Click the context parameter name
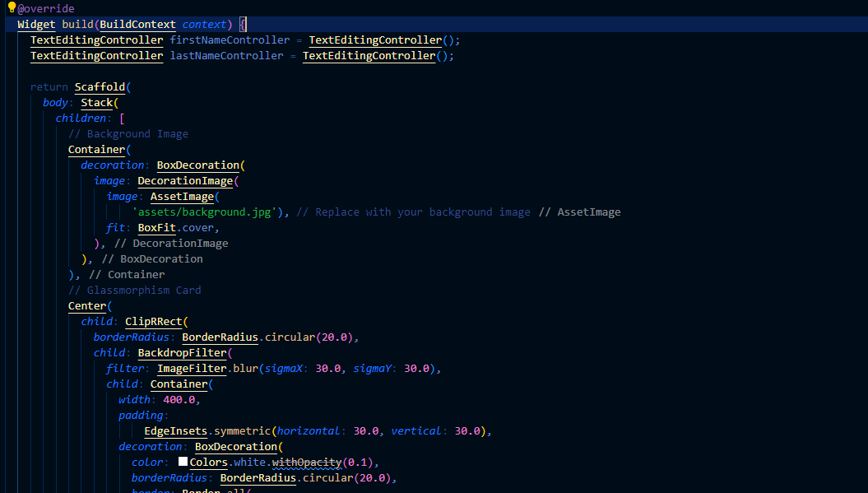Viewport: 868px width, 493px height. point(204,25)
